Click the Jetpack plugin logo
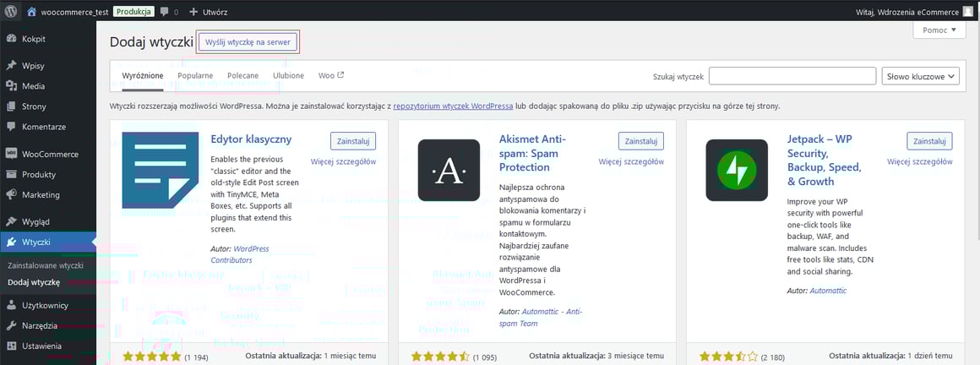980x365 pixels. tap(737, 170)
